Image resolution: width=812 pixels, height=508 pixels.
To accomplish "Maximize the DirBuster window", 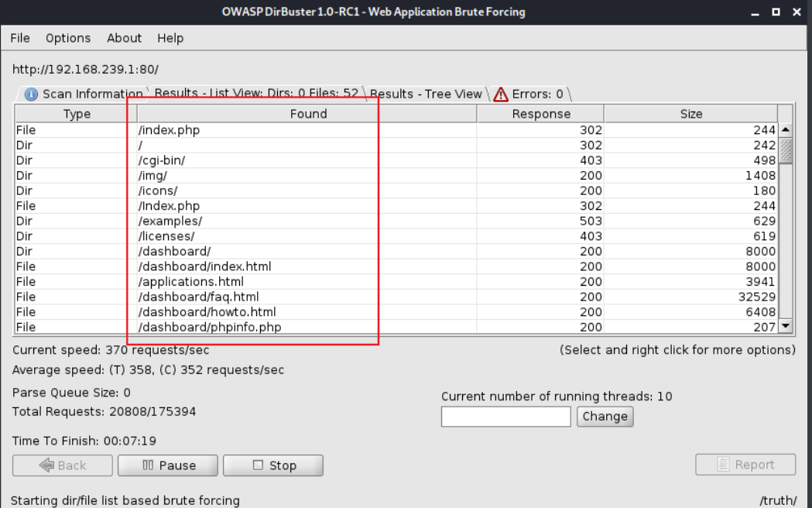I will tap(776, 12).
